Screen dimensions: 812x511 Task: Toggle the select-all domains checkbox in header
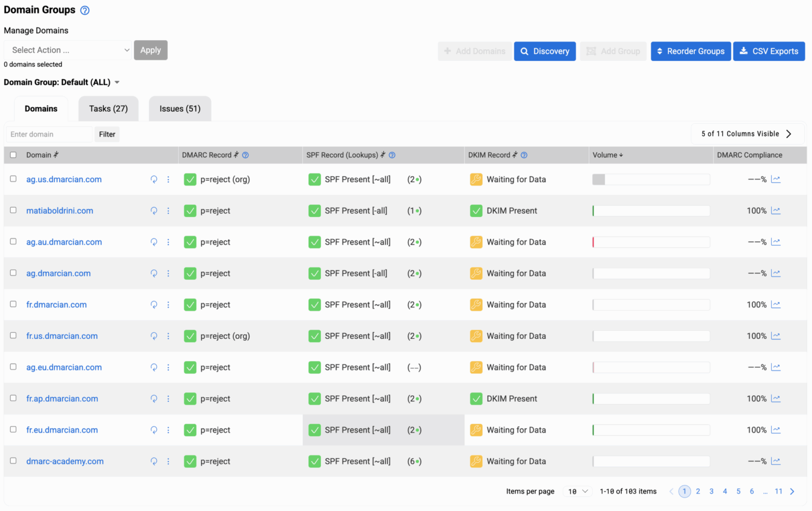pyautogui.click(x=13, y=155)
